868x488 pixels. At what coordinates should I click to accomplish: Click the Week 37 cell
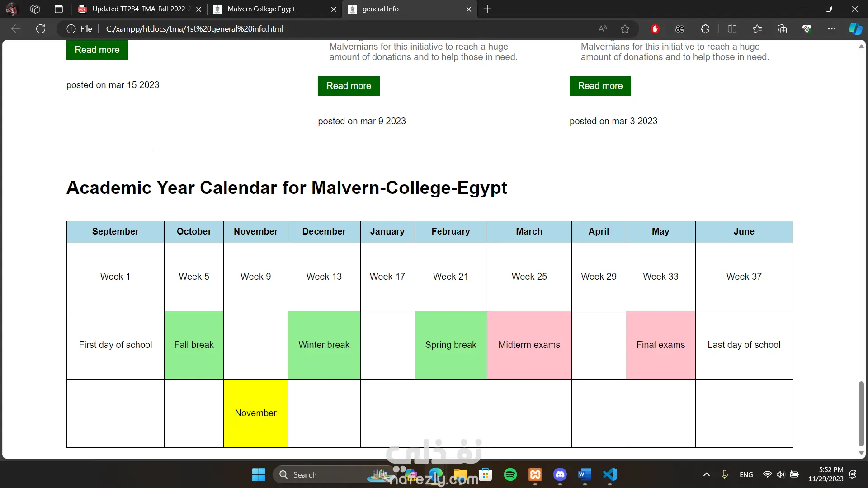pos(744,277)
